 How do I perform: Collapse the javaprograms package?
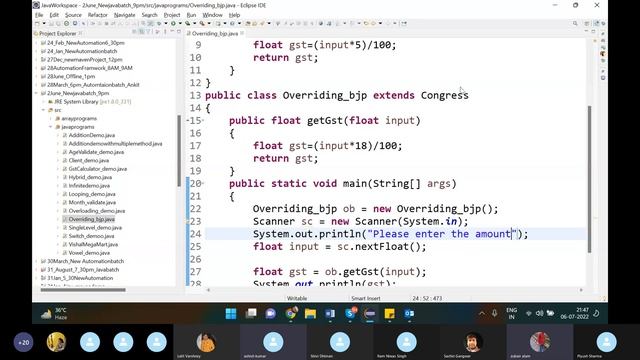(51, 127)
